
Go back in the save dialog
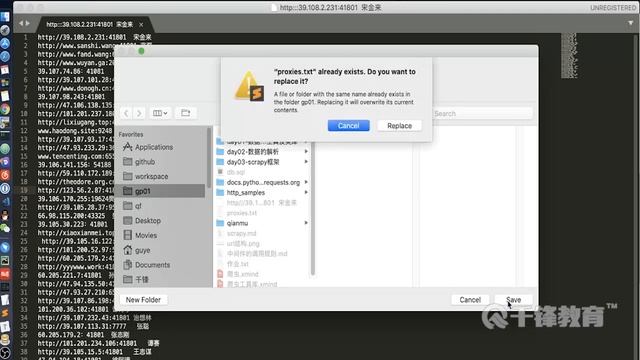point(126,113)
